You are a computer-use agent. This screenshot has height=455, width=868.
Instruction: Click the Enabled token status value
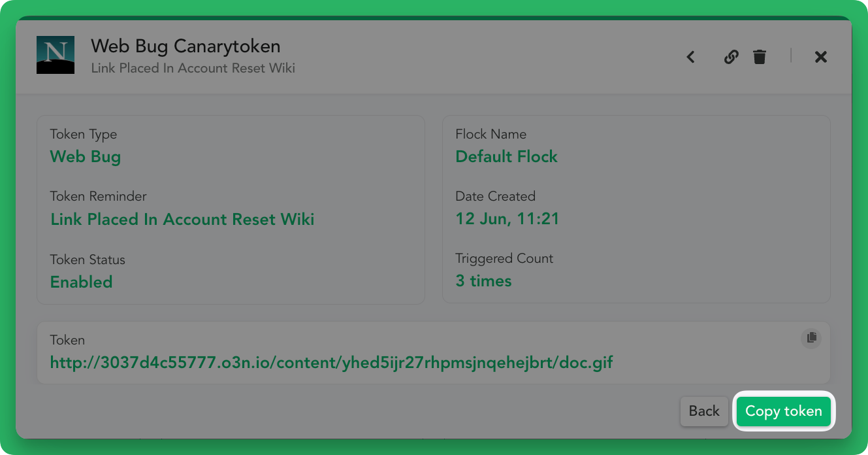82,282
